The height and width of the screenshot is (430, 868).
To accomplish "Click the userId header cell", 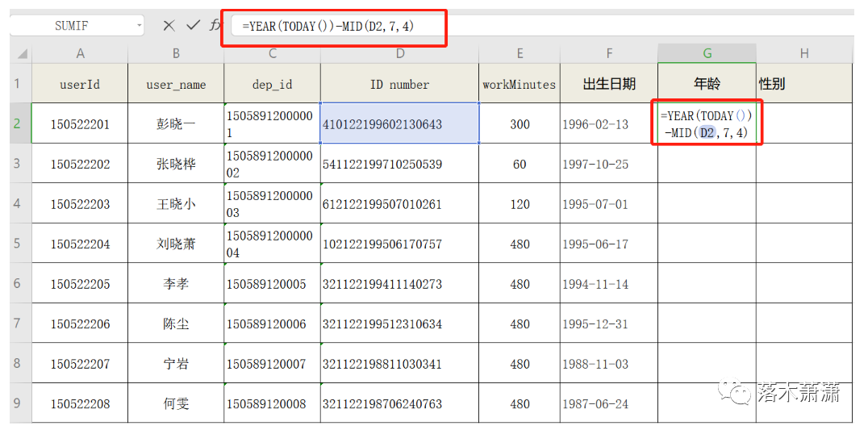I will coord(81,84).
